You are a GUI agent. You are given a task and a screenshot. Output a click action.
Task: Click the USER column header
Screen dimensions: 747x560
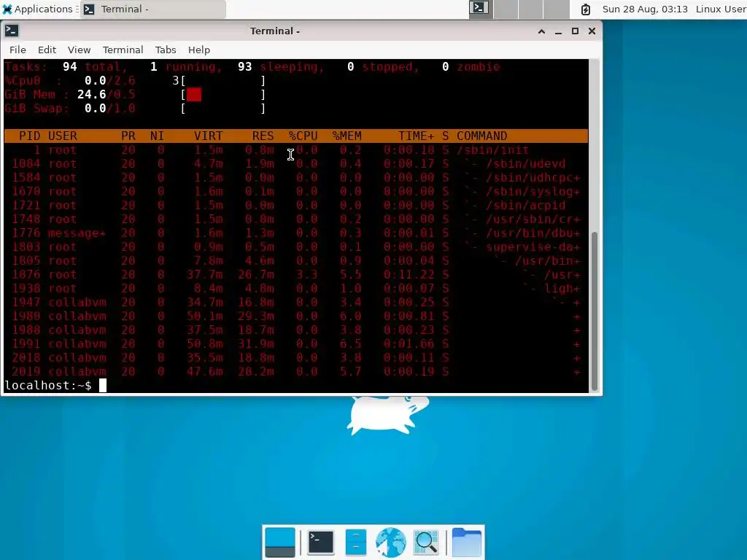63,136
